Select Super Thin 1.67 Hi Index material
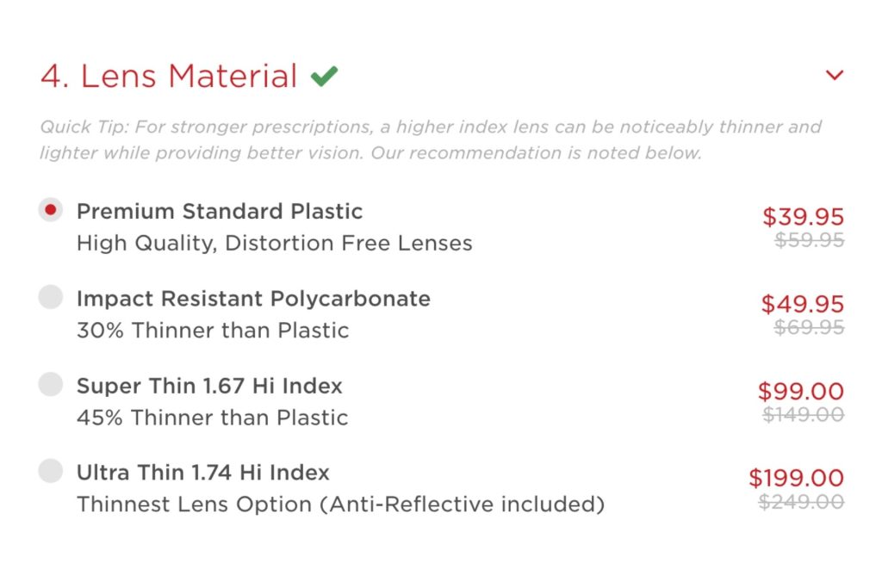Image resolution: width=882 pixels, height=588 pixels. click(50, 384)
